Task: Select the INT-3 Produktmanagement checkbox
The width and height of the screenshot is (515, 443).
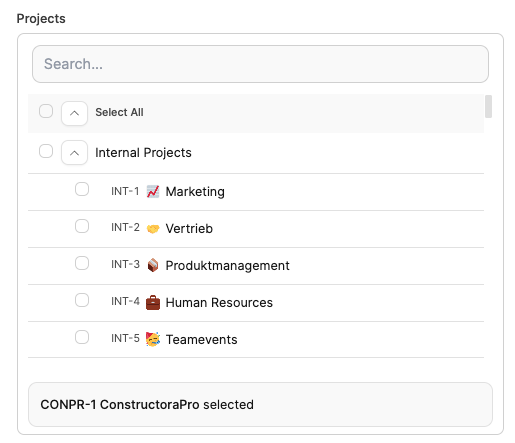Action: click(82, 263)
